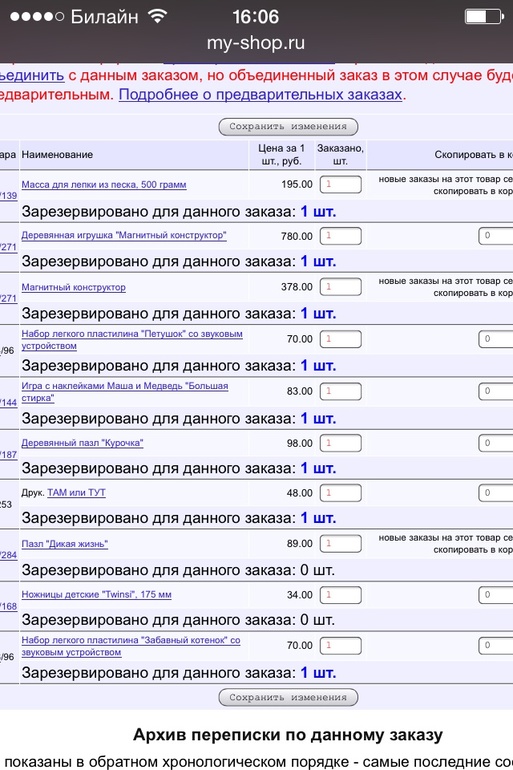Viewport: 513px width, 770px height.
Task: Edit ordered quantity for 'Петушок' set
Action: click(341, 339)
